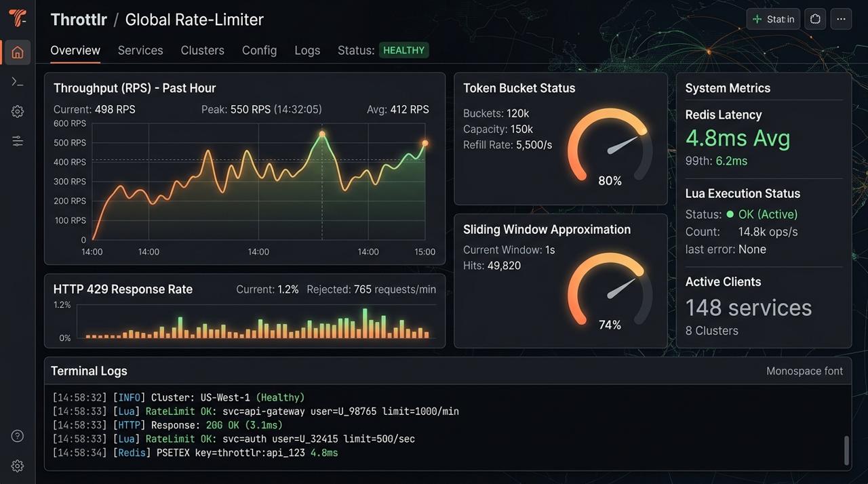The width and height of the screenshot is (868, 484).
Task: Click the throughput peak point on chart
Action: tap(323, 134)
